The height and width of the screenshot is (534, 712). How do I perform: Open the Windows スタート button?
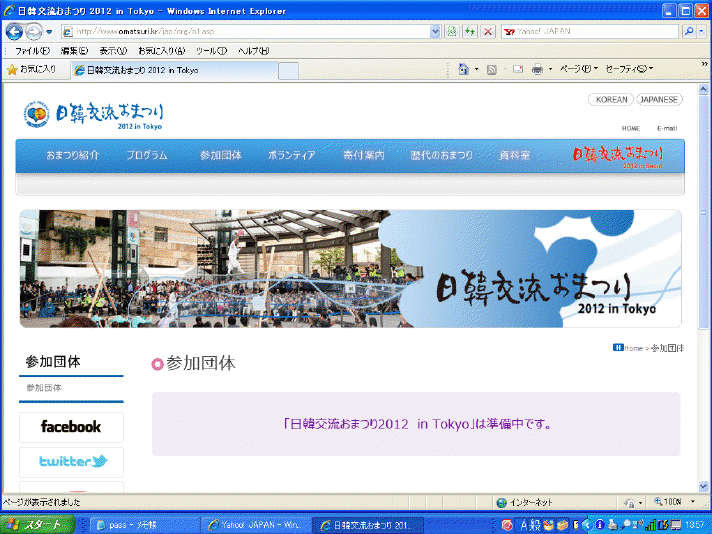38,525
